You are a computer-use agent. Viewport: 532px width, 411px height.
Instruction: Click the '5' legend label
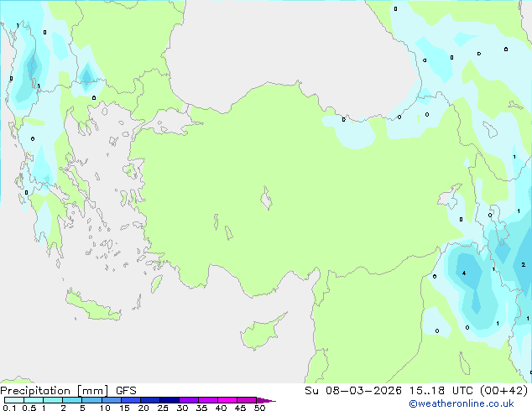click(82, 408)
